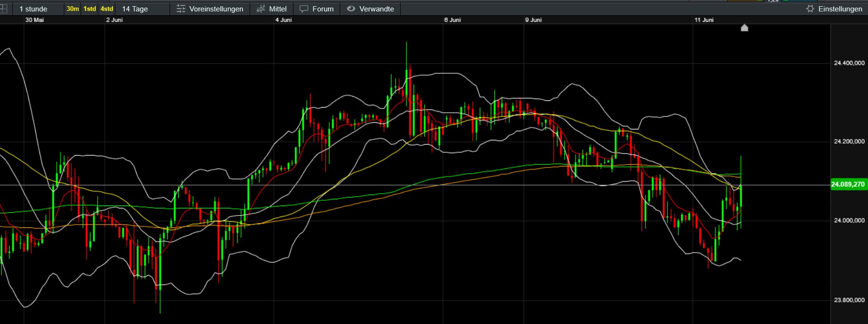The image size is (868, 324).
Task: Click the gray marker arrow above the chart
Action: [745, 28]
